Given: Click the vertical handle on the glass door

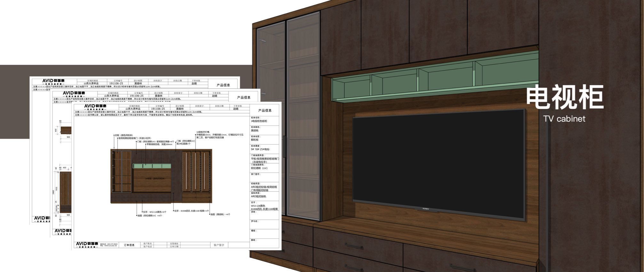Looking at the screenshot, I should click(284, 146).
